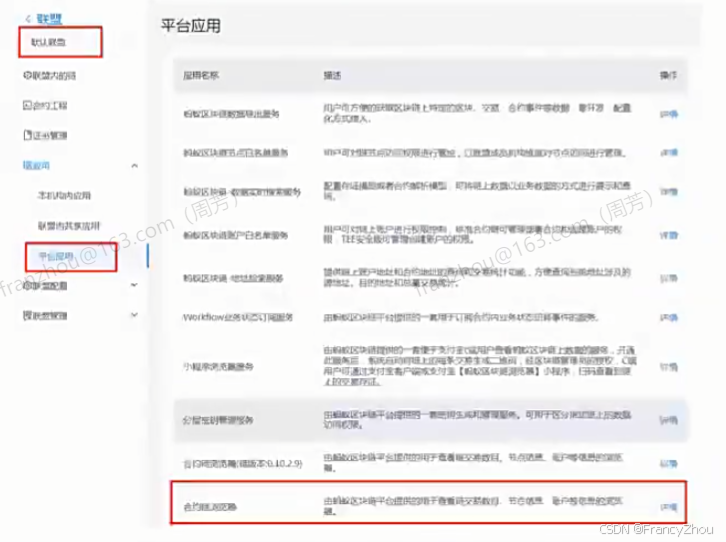Screen dimensions: 726x542
Task: Open the 联盟配置 sidebar icon
Action: [x=27, y=286]
